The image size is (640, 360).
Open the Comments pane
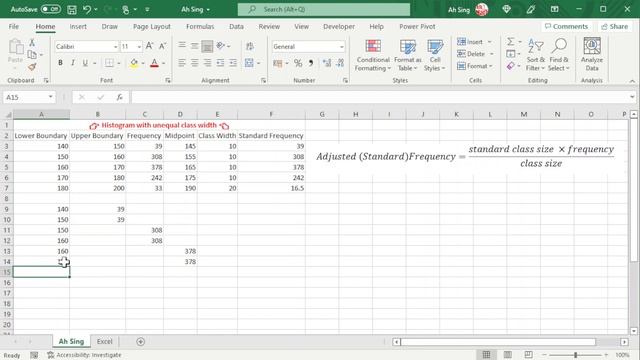566,27
